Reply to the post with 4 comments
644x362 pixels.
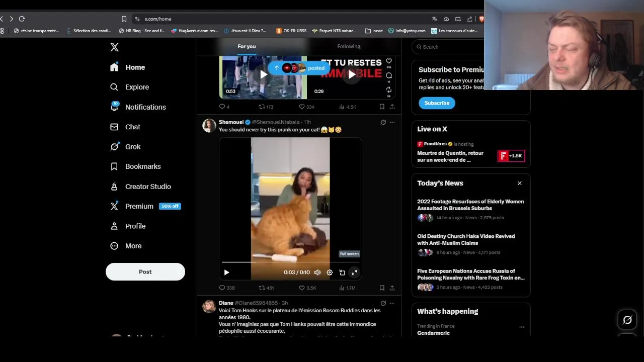pyautogui.click(x=224, y=107)
